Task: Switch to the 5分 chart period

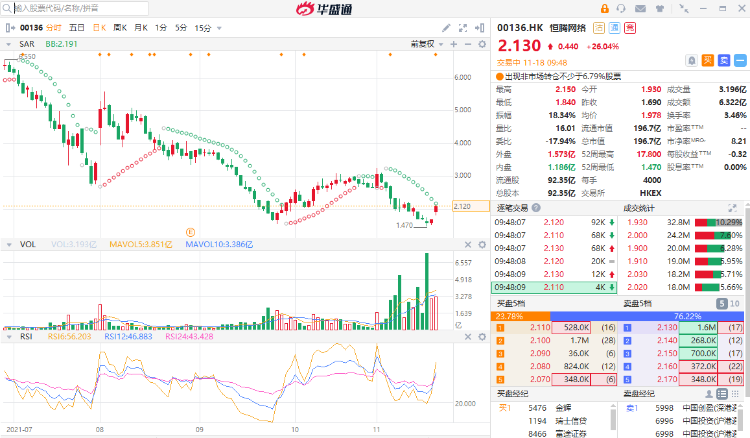Action: click(x=181, y=28)
